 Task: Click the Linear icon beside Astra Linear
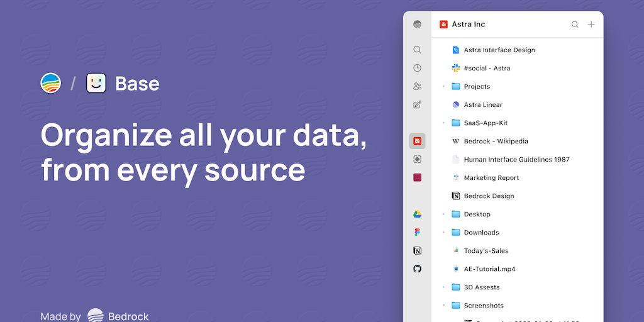455,105
